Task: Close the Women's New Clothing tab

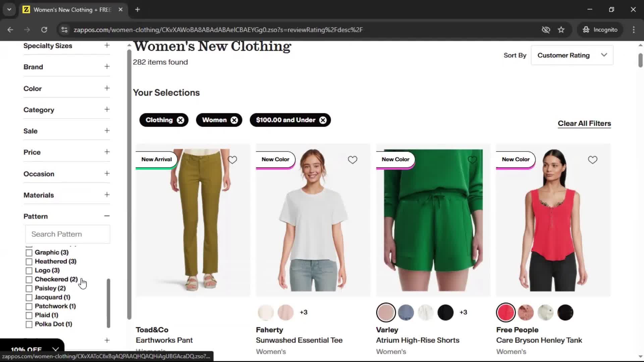Action: click(120, 9)
